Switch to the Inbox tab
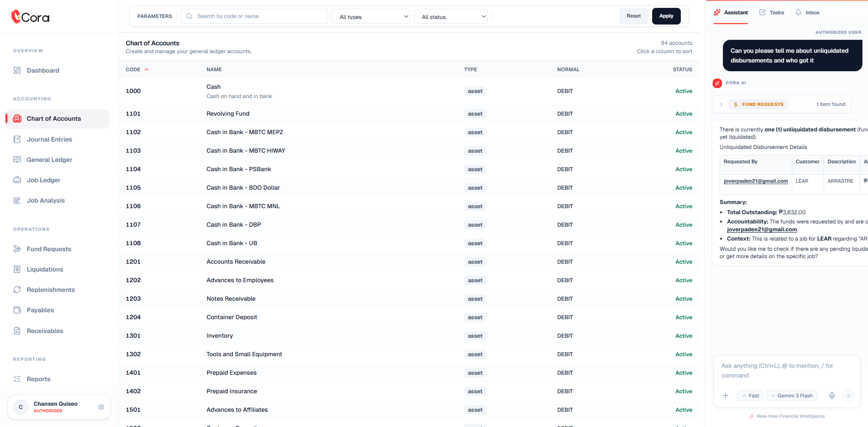 point(807,12)
